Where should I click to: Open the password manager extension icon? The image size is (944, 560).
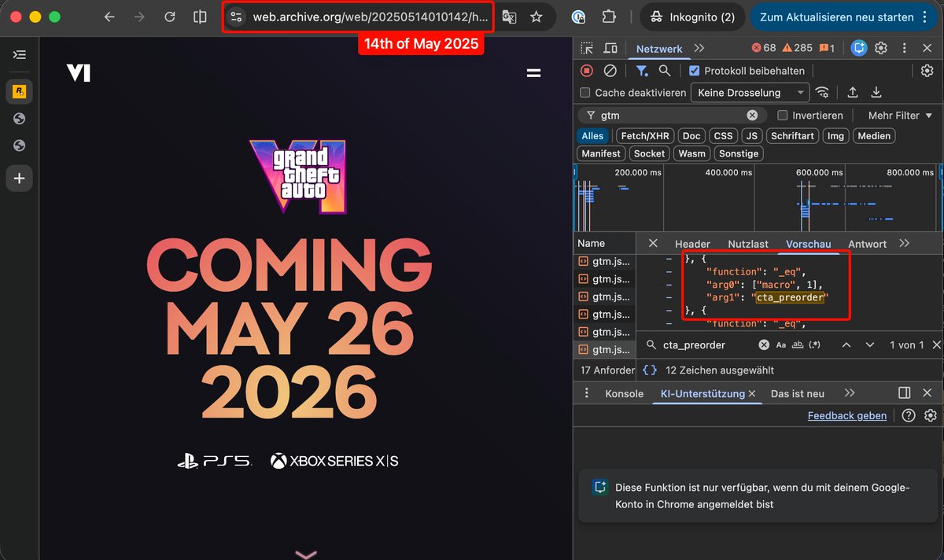(x=578, y=17)
